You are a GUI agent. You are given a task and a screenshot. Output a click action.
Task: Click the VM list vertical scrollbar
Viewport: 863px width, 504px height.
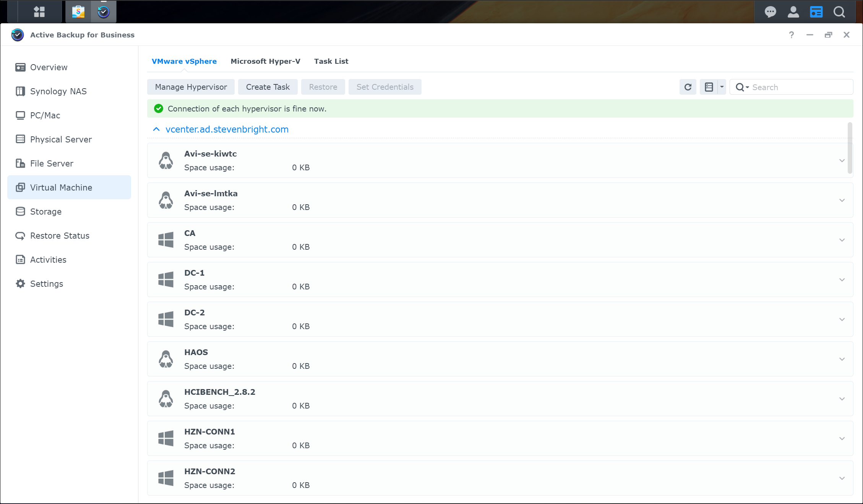pyautogui.click(x=850, y=148)
